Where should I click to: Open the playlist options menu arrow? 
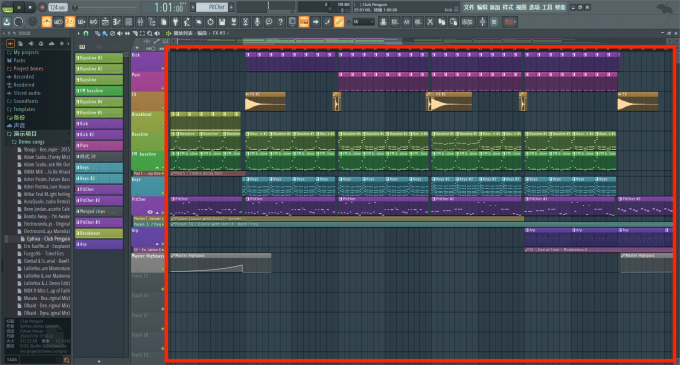(x=78, y=33)
